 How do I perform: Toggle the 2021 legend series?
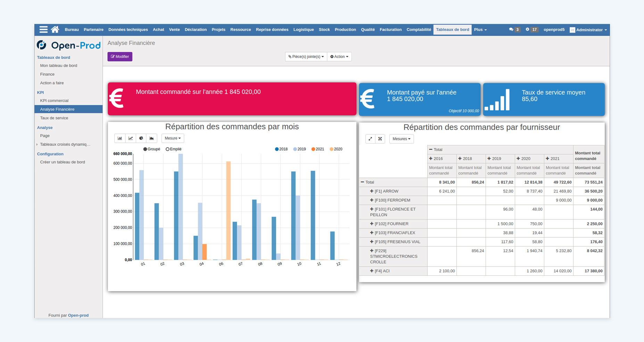pos(318,149)
